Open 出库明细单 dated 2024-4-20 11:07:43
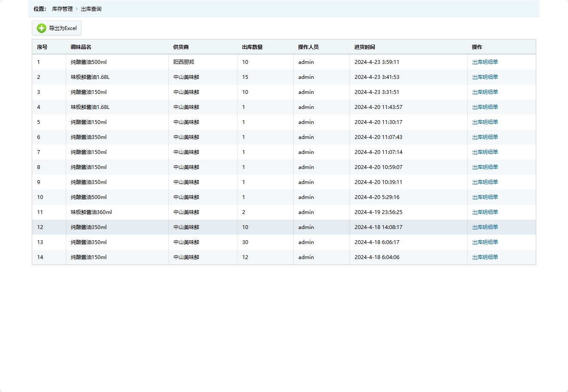 [485, 137]
